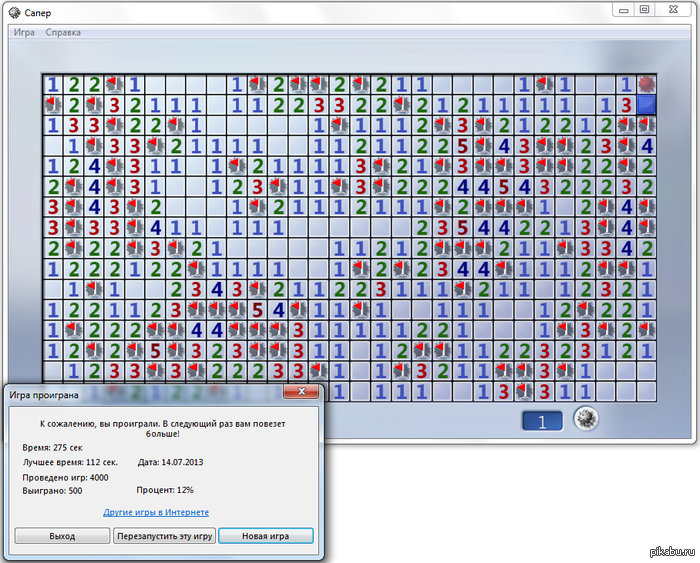Open the Игра menu
This screenshot has width=700, height=563.
coord(24,32)
